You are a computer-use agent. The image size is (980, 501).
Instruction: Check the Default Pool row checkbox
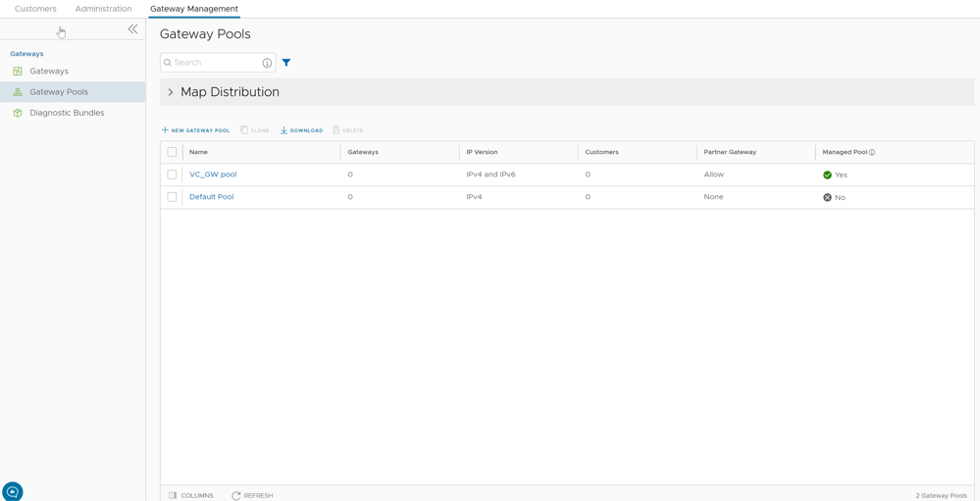click(x=172, y=197)
